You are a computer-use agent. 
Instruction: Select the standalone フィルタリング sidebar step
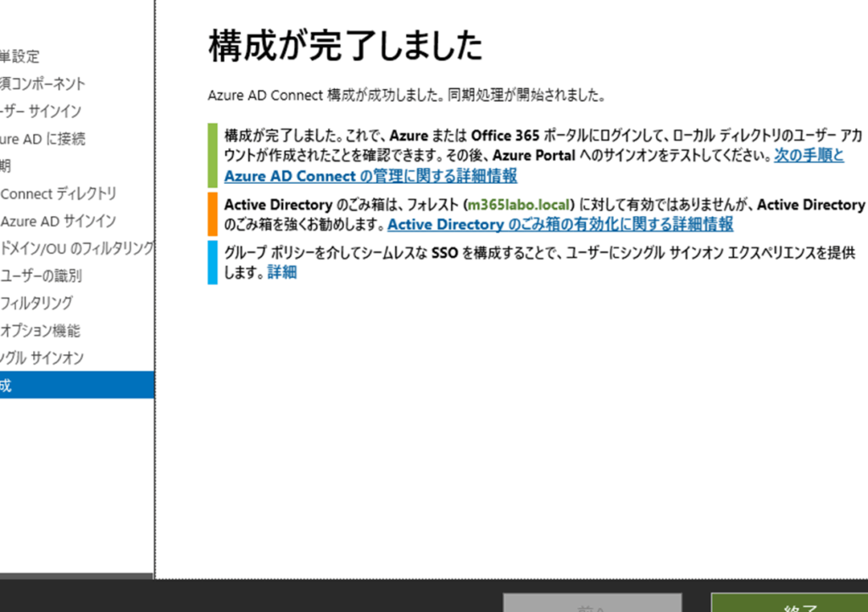[x=36, y=303]
